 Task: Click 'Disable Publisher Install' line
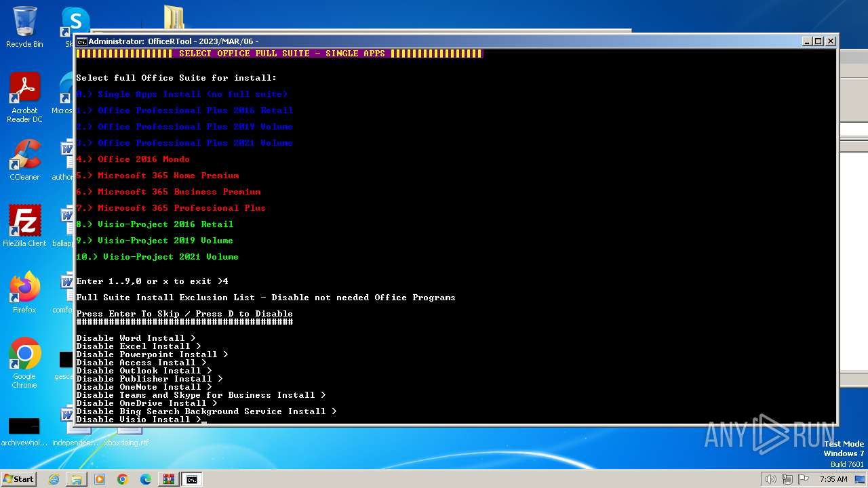[149, 379]
